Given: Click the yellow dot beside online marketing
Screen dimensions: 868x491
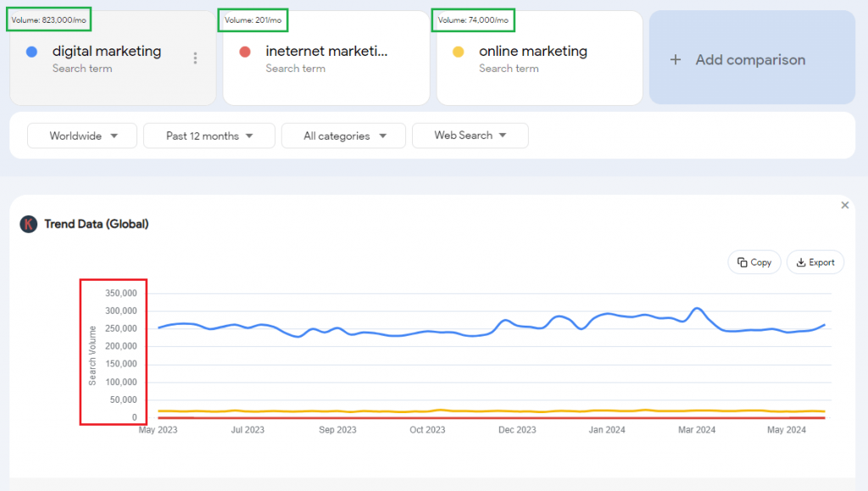Looking at the screenshot, I should (x=458, y=52).
